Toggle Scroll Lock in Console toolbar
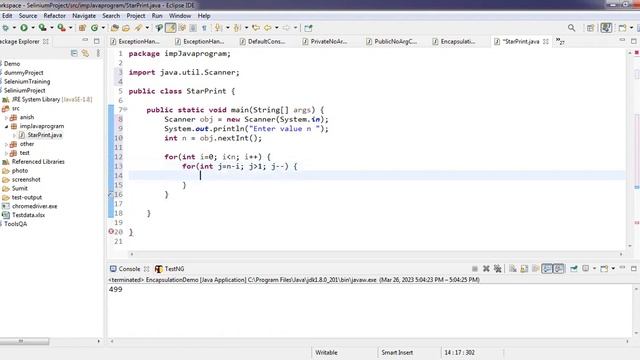Screen dimensions: 640x360 coord(524,268)
